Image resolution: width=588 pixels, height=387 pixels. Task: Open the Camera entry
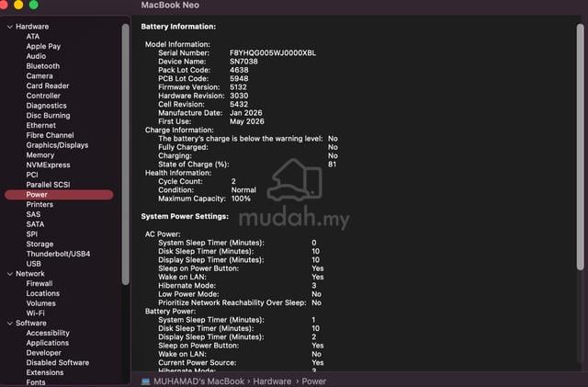(40, 75)
